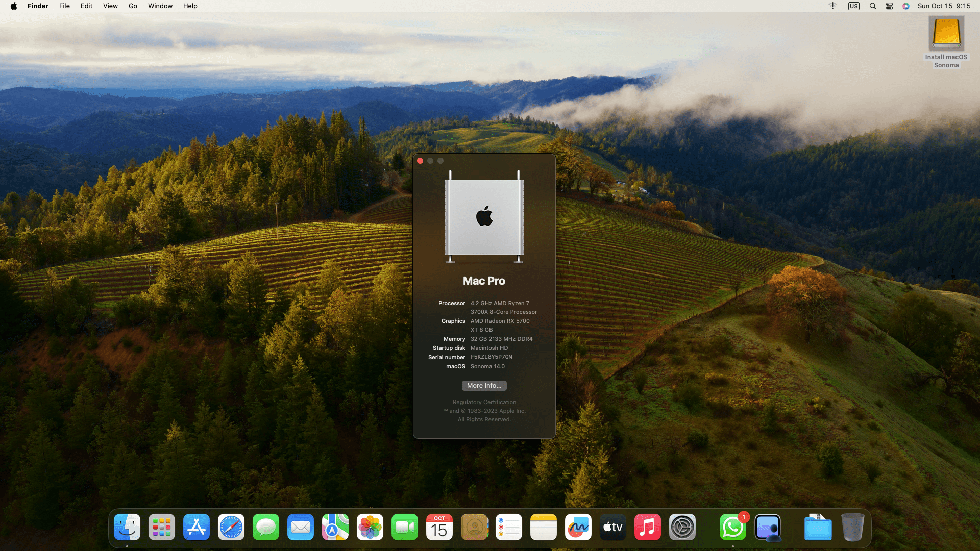The width and height of the screenshot is (980, 551).
Task: Click the US input source menu
Action: [854, 6]
